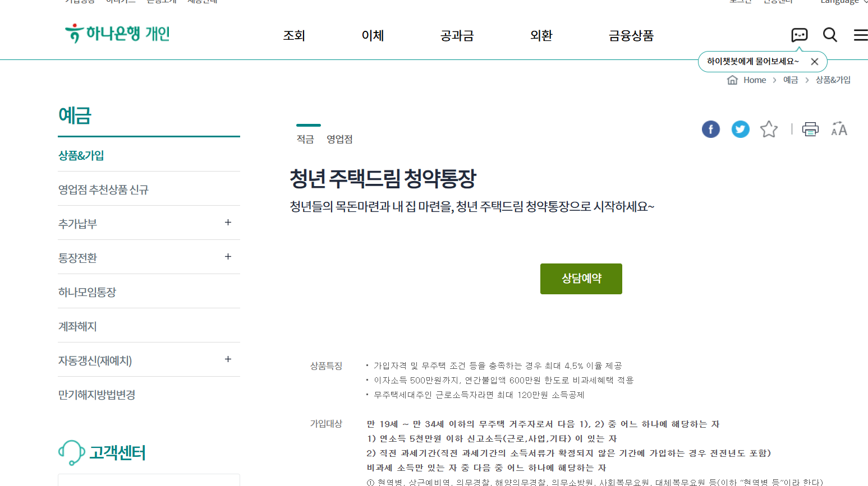Click the 고객센터 headset icon
868x486 pixels.
(x=71, y=452)
